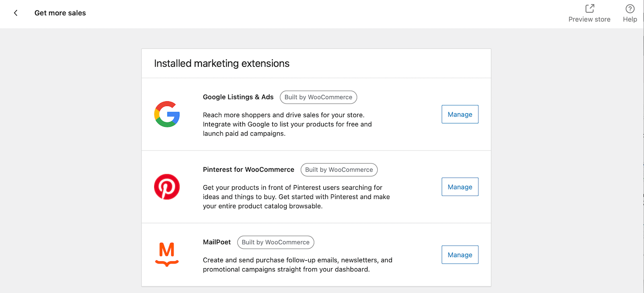Click the Installed marketing extensions heading
The image size is (644, 293).
[x=222, y=64]
